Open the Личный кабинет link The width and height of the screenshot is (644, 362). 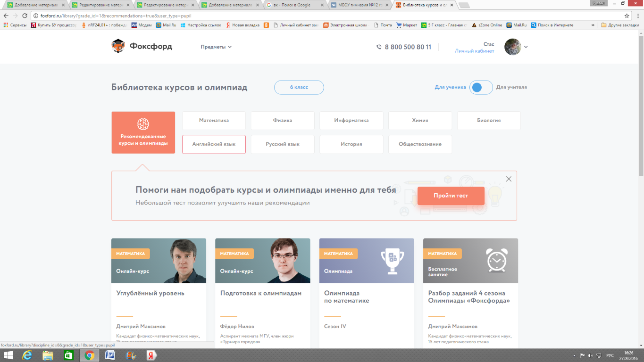tap(474, 51)
